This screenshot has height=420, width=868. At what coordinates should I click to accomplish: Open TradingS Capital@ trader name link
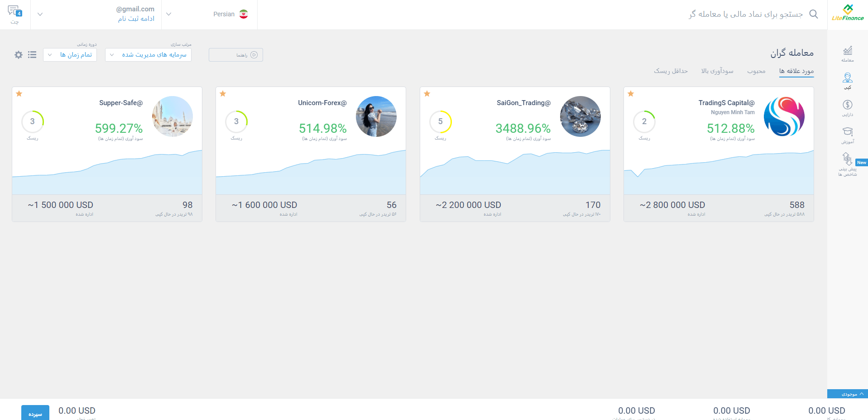pos(727,103)
